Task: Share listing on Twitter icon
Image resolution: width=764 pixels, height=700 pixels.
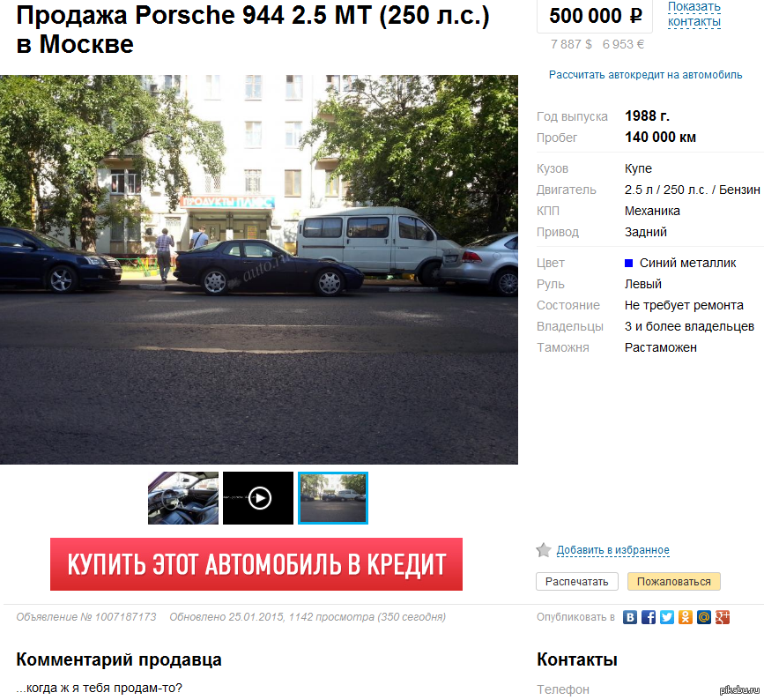Action: [x=666, y=617]
